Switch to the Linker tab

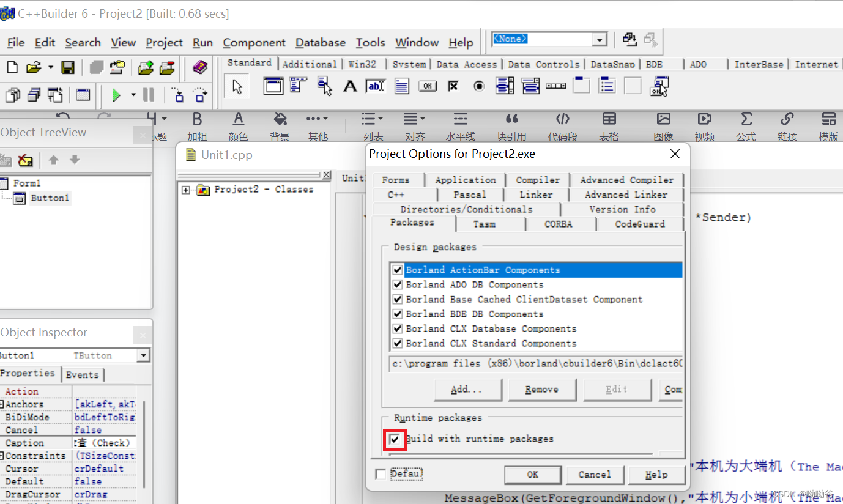[x=536, y=195]
